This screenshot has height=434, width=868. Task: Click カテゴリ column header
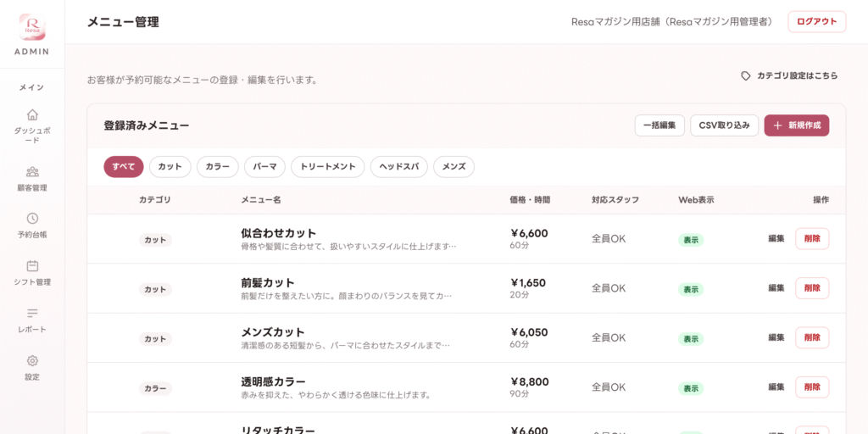click(155, 200)
